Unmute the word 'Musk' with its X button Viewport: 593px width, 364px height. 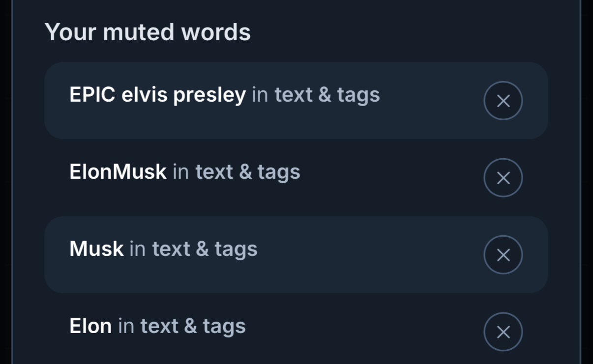tap(503, 255)
